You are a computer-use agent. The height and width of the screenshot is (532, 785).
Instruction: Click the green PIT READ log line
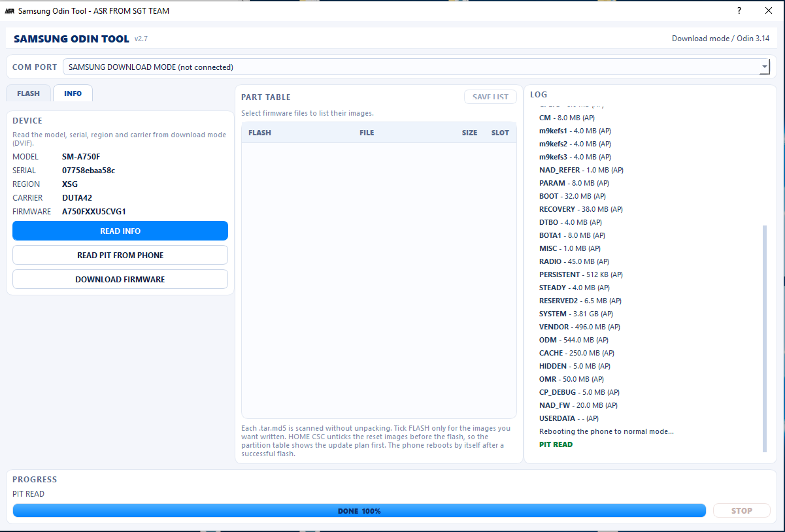(x=556, y=444)
